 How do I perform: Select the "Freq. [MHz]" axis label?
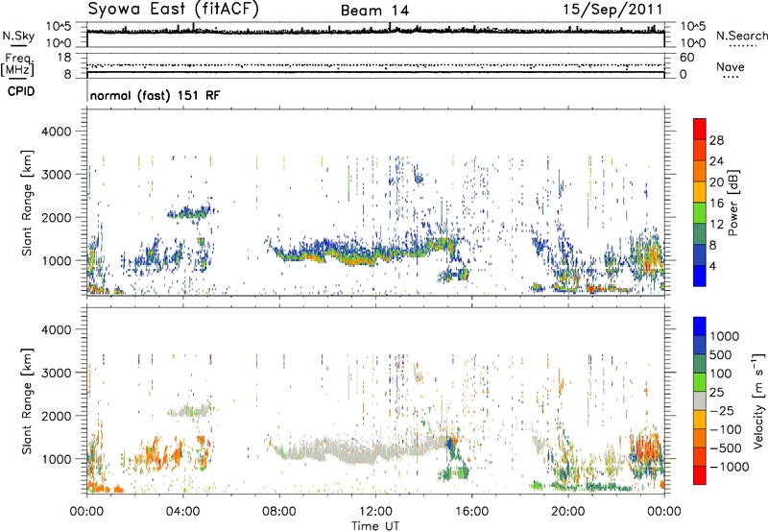pyautogui.click(x=17, y=64)
